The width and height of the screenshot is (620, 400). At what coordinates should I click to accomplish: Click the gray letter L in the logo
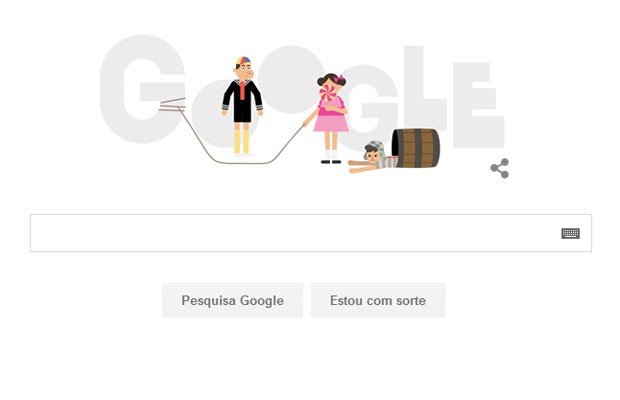426,95
